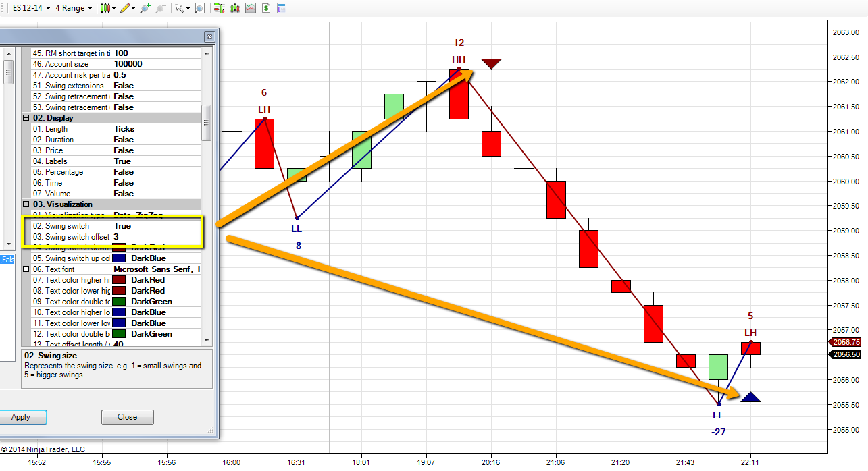Collapse the 03. Visualization section
Viewport: 868px width, 471px height.
point(26,204)
